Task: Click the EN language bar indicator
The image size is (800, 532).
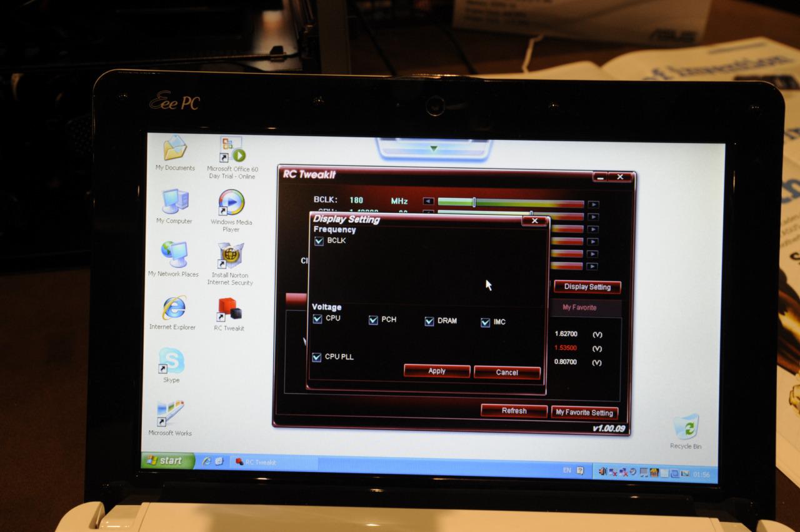Action: pyautogui.click(x=567, y=470)
